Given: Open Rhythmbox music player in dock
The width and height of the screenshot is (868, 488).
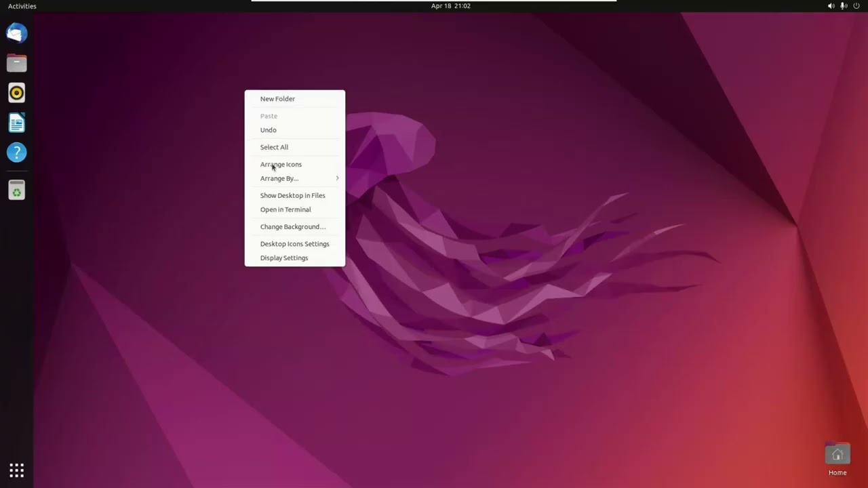Looking at the screenshot, I should point(16,93).
